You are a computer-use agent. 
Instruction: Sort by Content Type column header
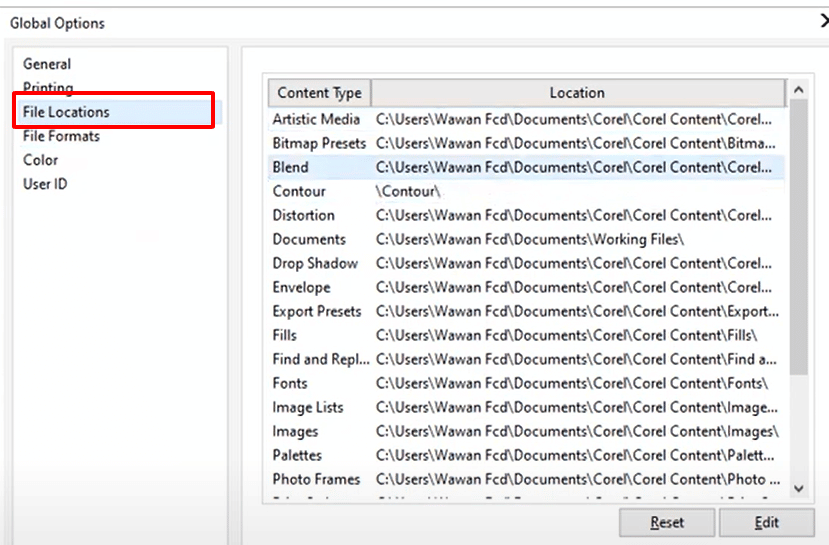[x=319, y=93]
